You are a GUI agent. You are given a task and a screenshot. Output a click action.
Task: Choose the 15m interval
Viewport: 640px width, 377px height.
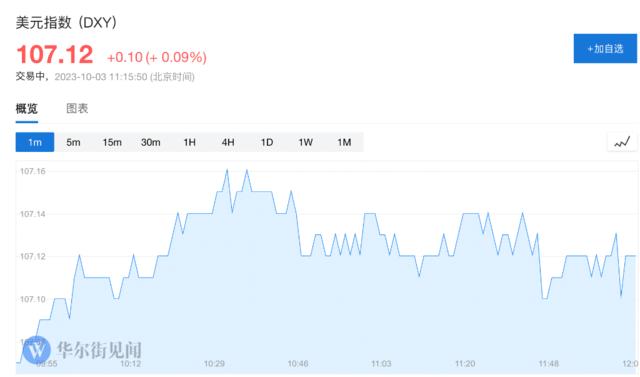coord(112,142)
